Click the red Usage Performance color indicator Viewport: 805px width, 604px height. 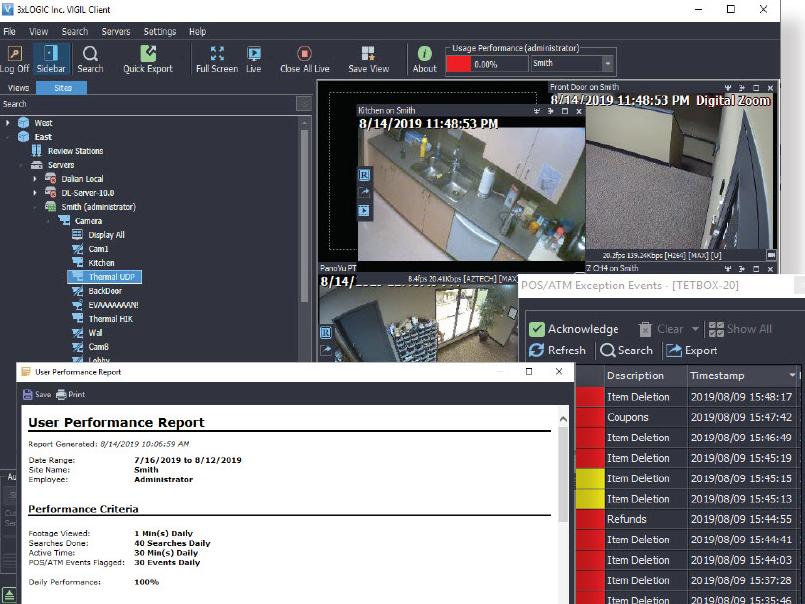click(x=458, y=64)
